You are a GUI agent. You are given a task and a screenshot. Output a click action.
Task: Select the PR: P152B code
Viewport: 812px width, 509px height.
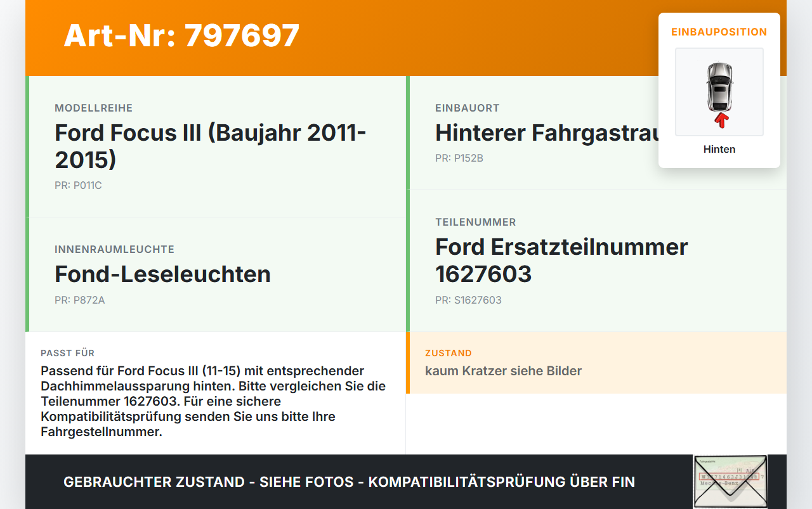pyautogui.click(x=459, y=158)
